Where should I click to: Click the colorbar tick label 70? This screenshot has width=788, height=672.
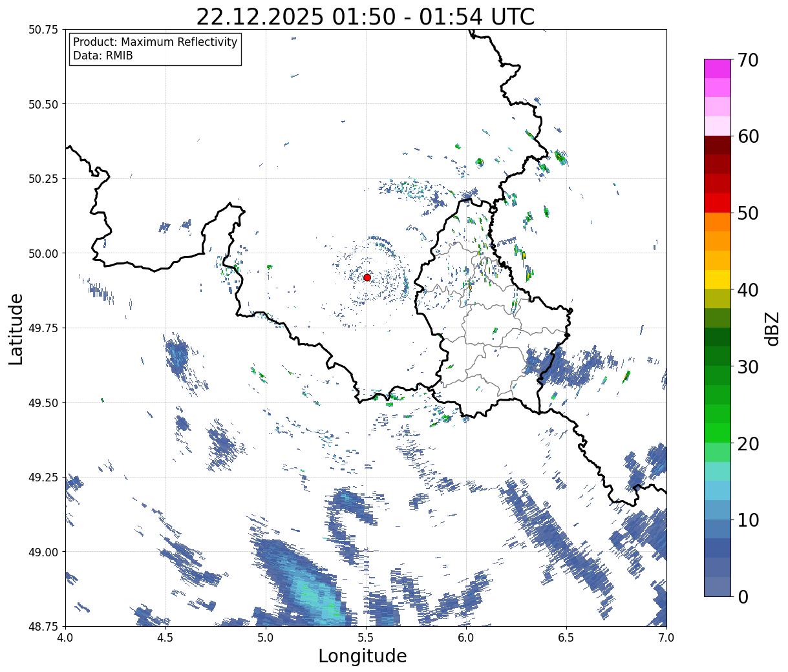tap(748, 60)
